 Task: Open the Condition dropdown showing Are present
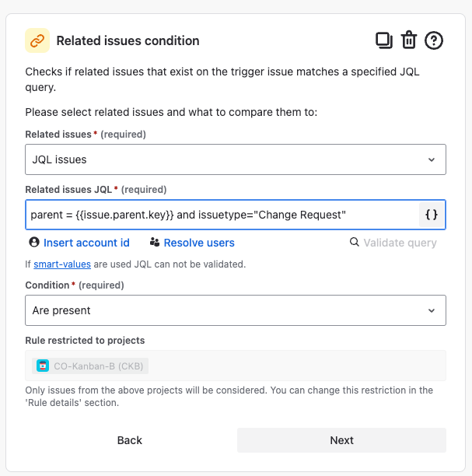pos(236,310)
